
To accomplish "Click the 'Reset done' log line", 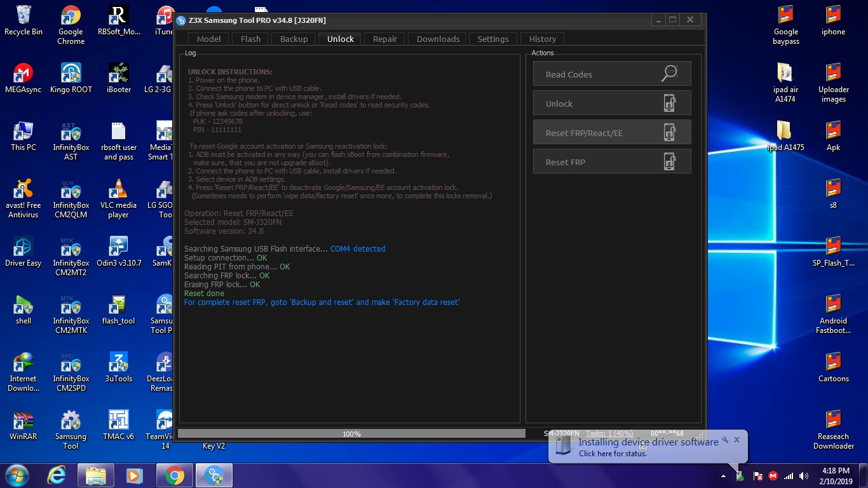I will point(204,294).
